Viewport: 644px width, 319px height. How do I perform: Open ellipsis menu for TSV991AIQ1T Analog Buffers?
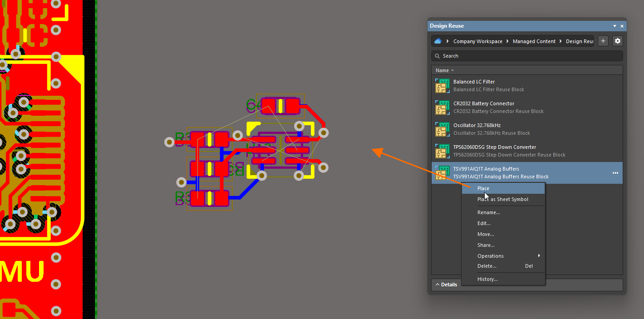(x=615, y=173)
